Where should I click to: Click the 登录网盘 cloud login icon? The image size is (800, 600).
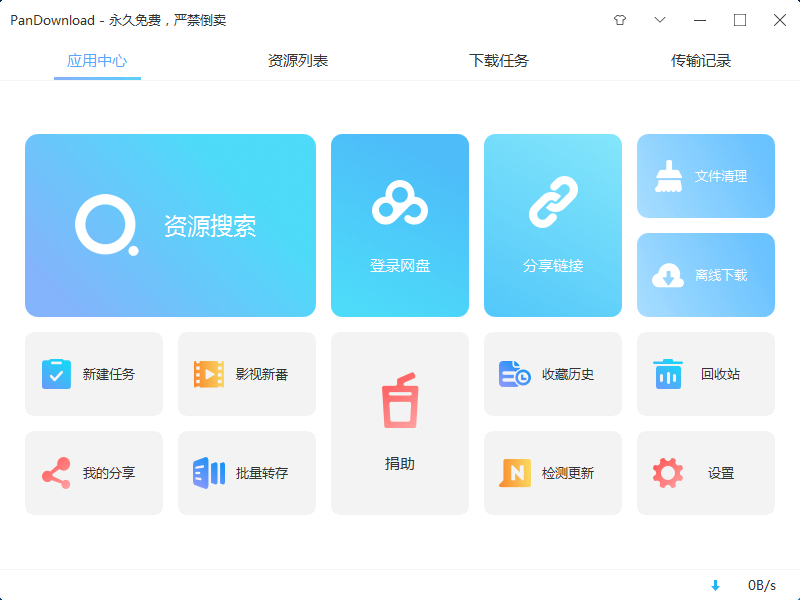(x=400, y=204)
